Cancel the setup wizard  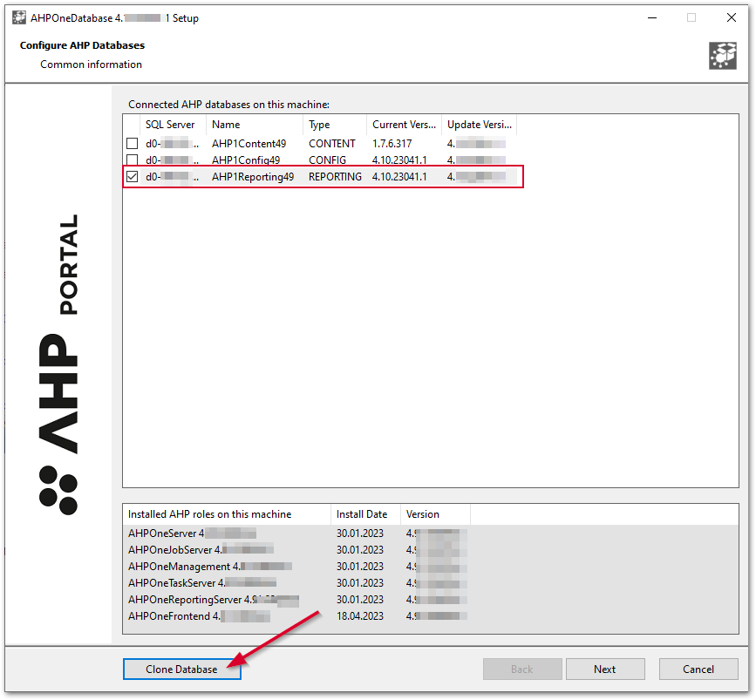[698, 669]
